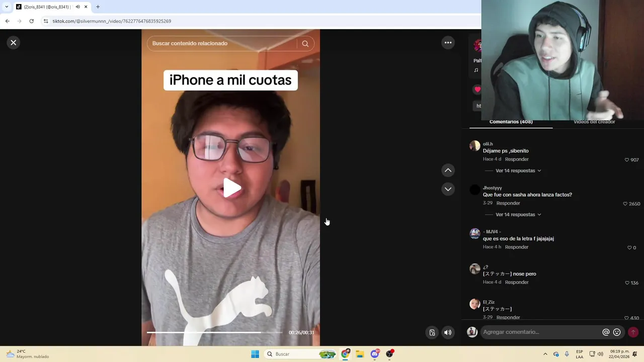Expand 14 replies under olii.h comment
Viewport: 644px width, 362px height.
point(518,171)
